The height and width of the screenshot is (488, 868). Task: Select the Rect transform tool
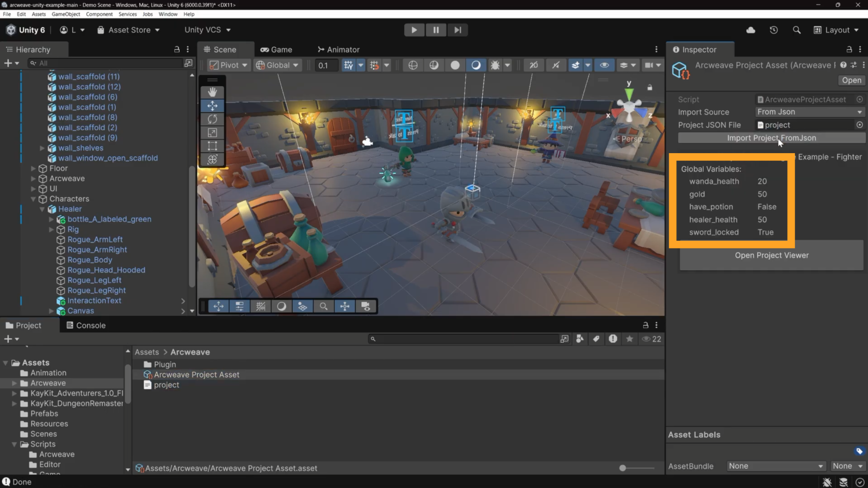click(212, 146)
